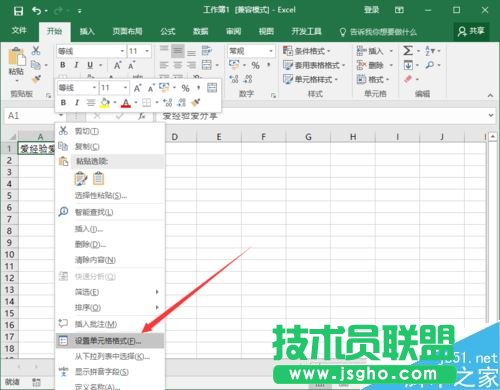The height and width of the screenshot is (390, 500).
Task: Click the ribbon Copy icon
Action: click(x=36, y=65)
